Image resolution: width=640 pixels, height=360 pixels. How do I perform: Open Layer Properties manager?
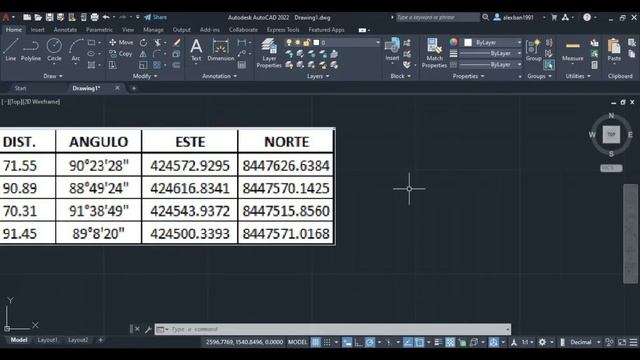point(269,53)
